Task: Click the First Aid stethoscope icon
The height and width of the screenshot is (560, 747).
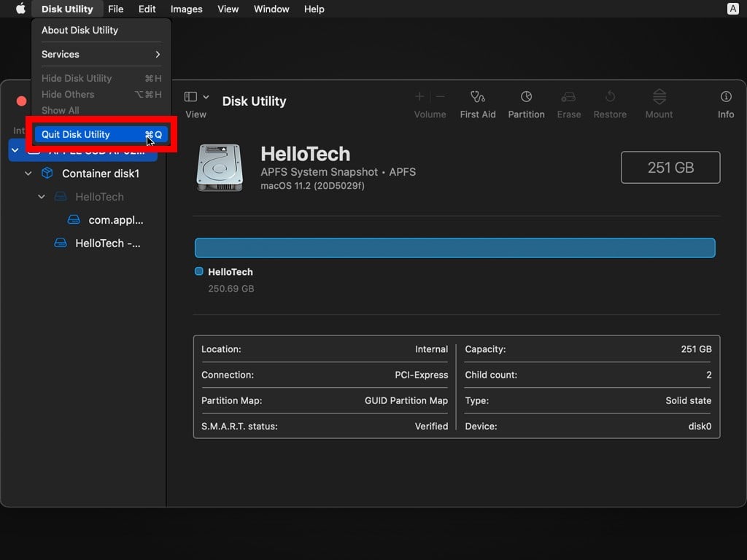Action: pyautogui.click(x=478, y=97)
